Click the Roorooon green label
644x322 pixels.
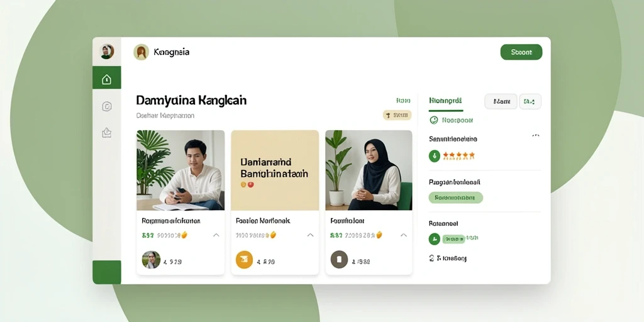click(x=458, y=120)
